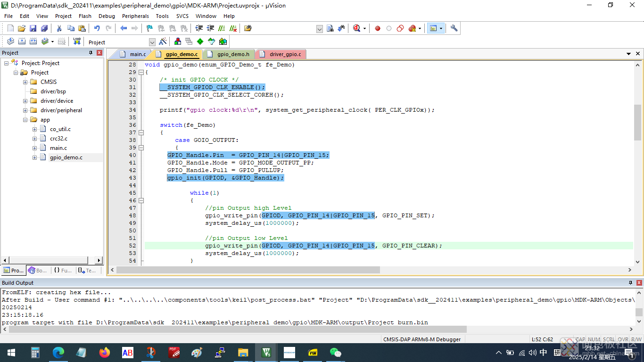This screenshot has height=362, width=644.
Task: Open Pack Installer icon
Action: 223,41
